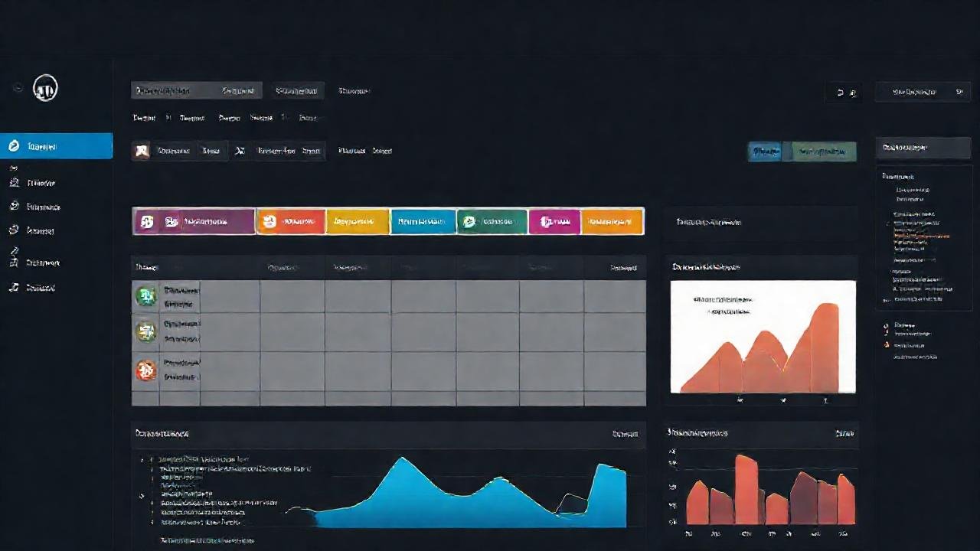
Task: Switch to the blue segment of the toggle
Action: (766, 152)
